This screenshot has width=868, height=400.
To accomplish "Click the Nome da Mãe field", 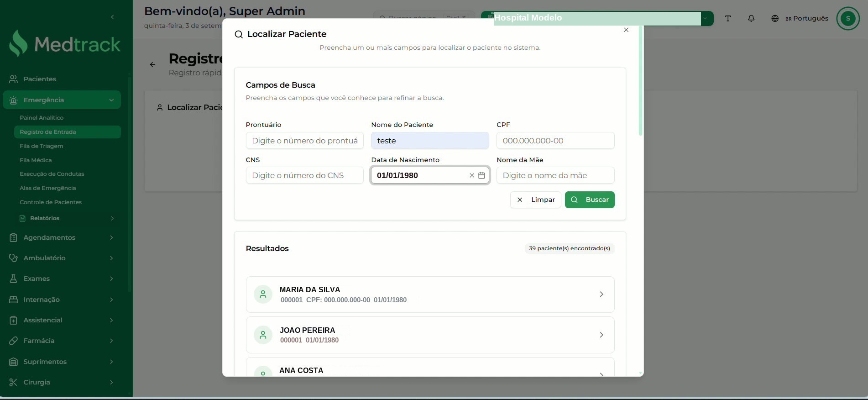I will 555,175.
